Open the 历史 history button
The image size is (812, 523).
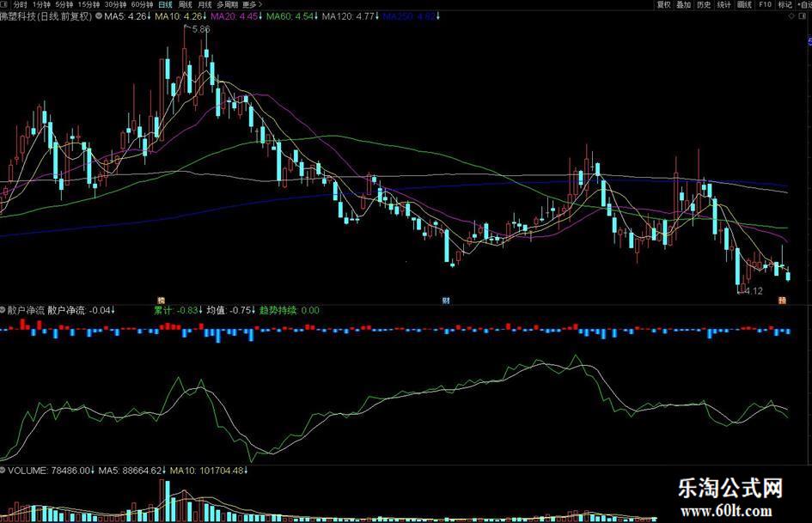tap(704, 4)
